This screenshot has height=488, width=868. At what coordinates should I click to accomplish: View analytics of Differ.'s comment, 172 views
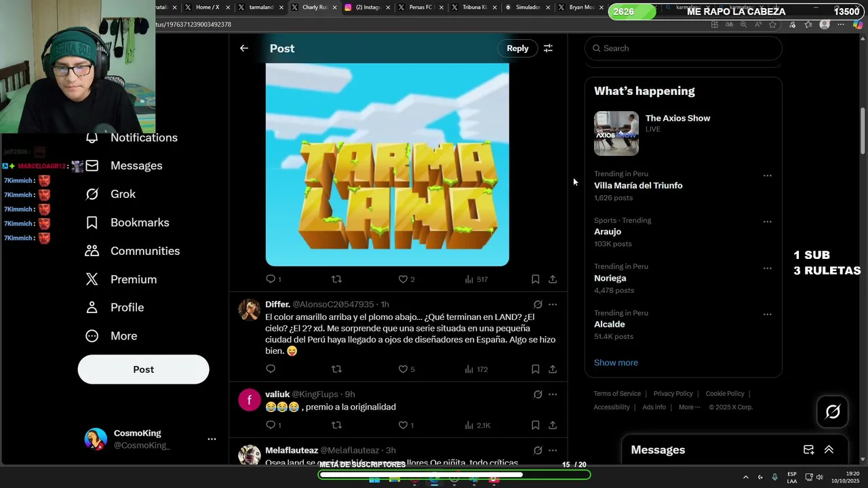pyautogui.click(x=476, y=369)
